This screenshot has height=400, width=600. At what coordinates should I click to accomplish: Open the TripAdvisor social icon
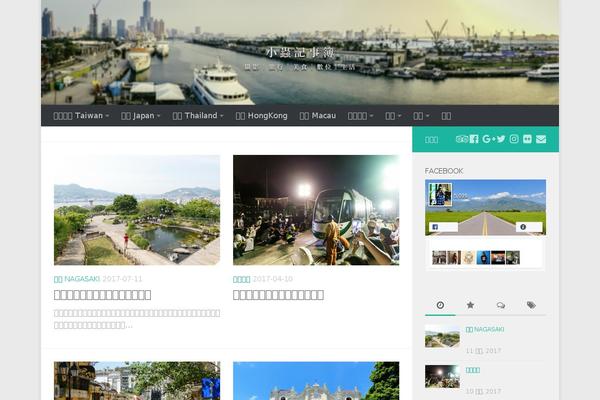click(461, 139)
